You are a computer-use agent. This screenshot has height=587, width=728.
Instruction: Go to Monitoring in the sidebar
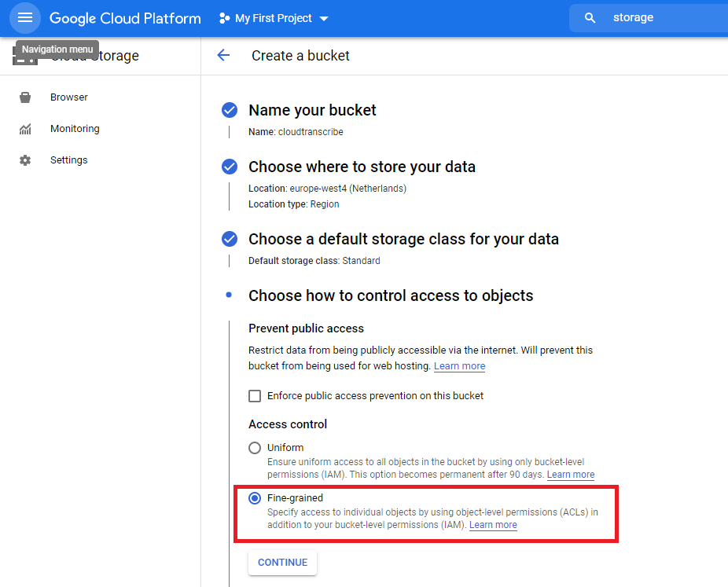coord(75,129)
